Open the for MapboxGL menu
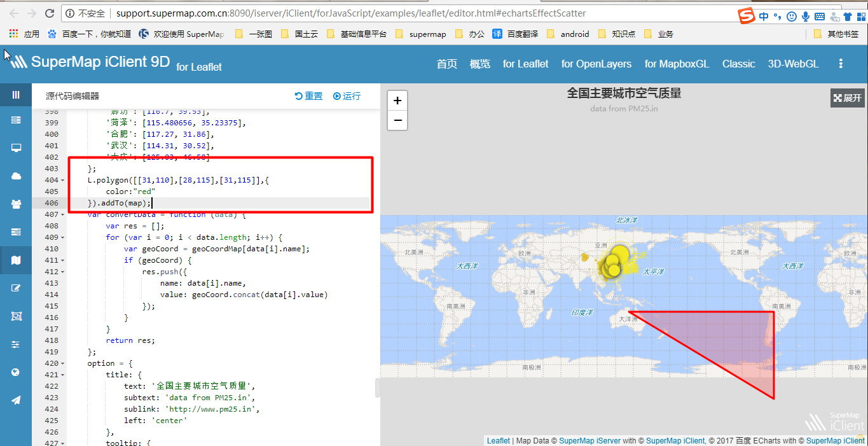 (x=677, y=64)
